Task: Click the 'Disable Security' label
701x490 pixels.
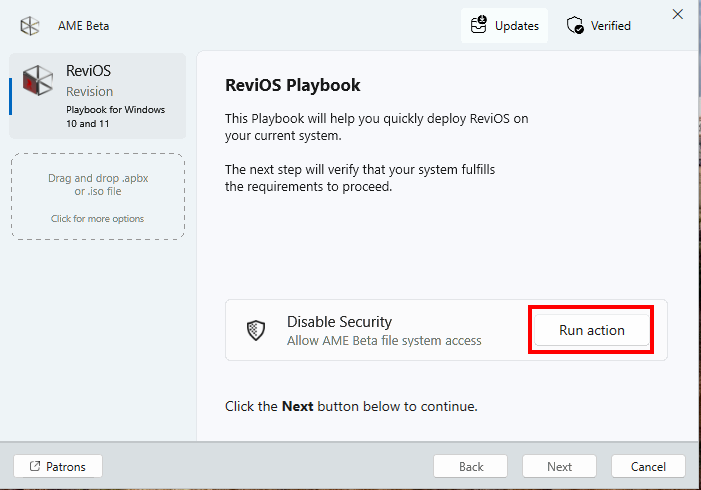Action: (x=339, y=321)
